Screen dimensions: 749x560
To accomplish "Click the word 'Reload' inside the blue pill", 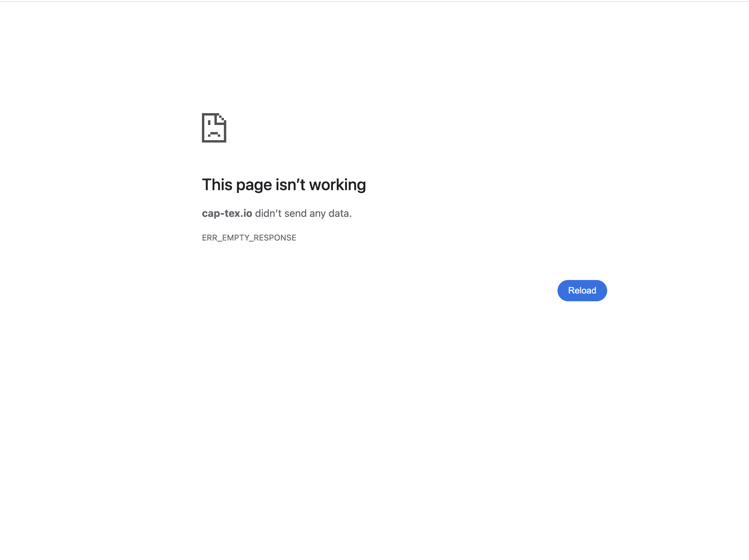I will pyautogui.click(x=582, y=290).
